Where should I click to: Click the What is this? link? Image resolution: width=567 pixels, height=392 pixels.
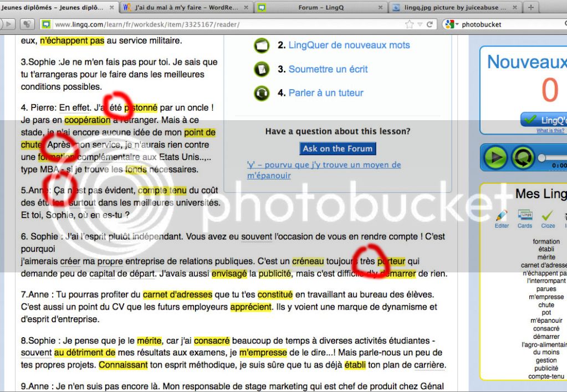click(550, 131)
